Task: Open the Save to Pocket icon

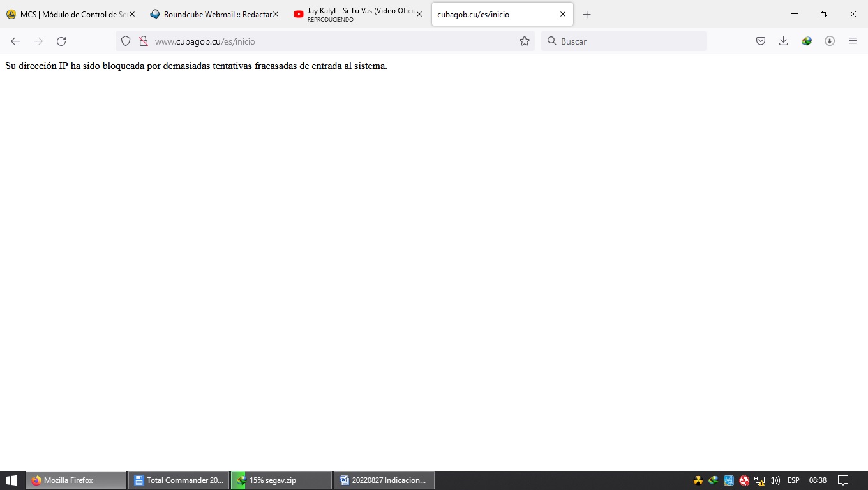Action: [x=761, y=41]
